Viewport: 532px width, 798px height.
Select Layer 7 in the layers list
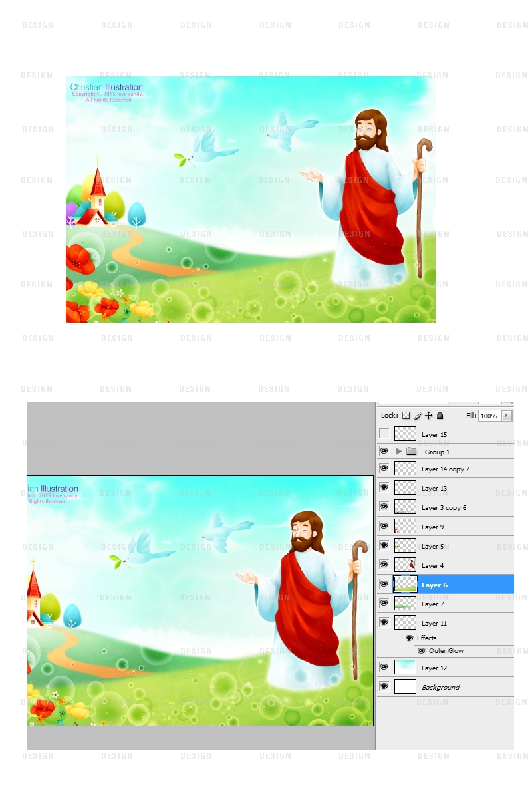click(x=433, y=604)
